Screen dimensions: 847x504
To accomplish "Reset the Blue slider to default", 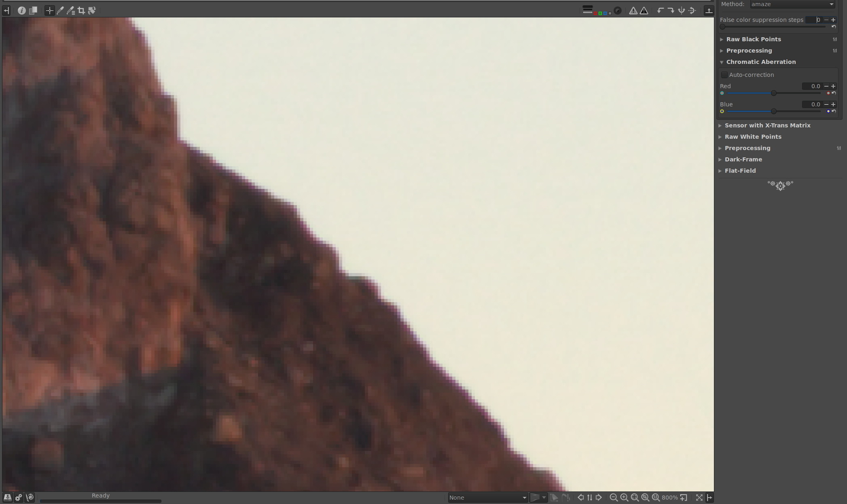I will pos(834,111).
